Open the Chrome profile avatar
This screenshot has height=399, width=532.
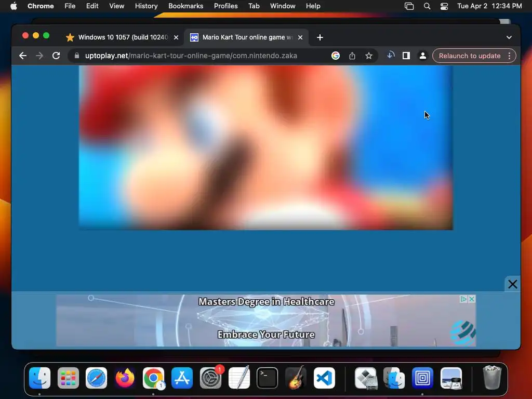(423, 56)
